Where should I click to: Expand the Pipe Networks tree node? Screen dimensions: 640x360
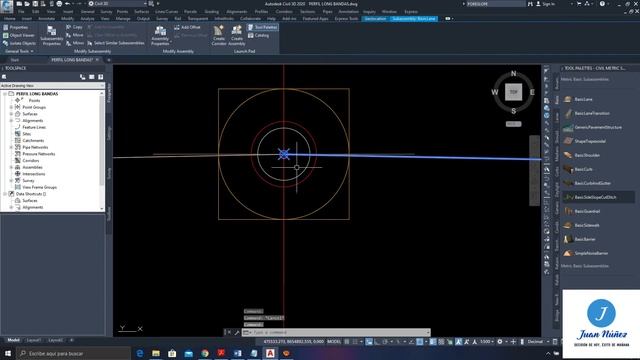point(11,147)
